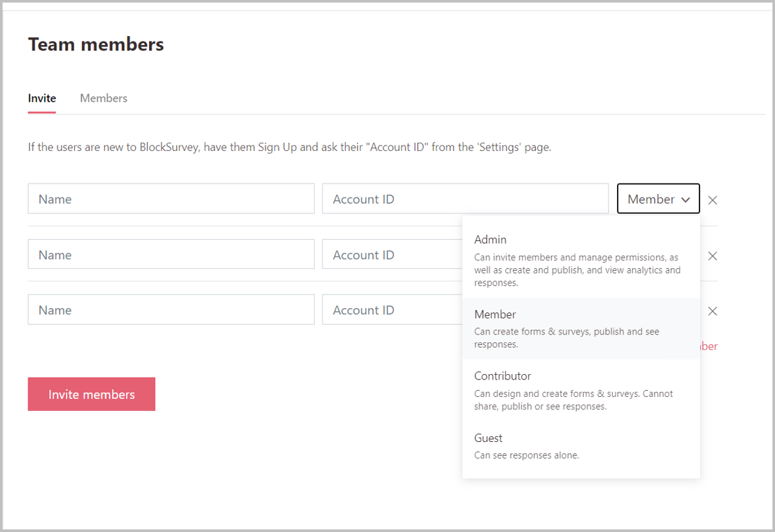The width and height of the screenshot is (775, 532).
Task: Click the Admin role description text
Action: (x=577, y=270)
